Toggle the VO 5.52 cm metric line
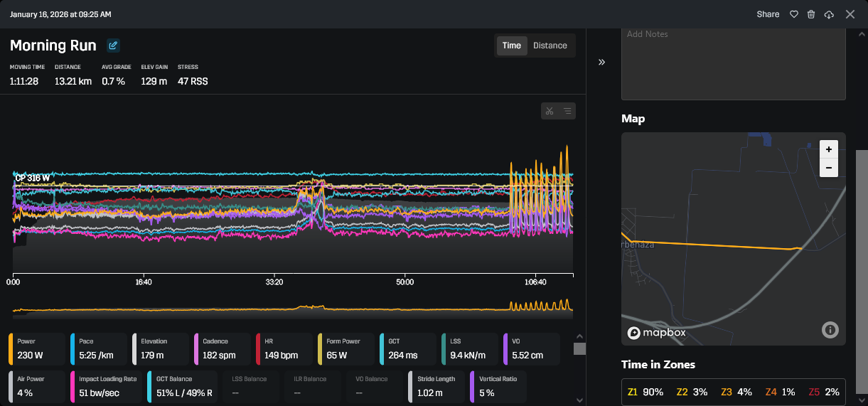The height and width of the screenshot is (406, 868). click(531, 349)
